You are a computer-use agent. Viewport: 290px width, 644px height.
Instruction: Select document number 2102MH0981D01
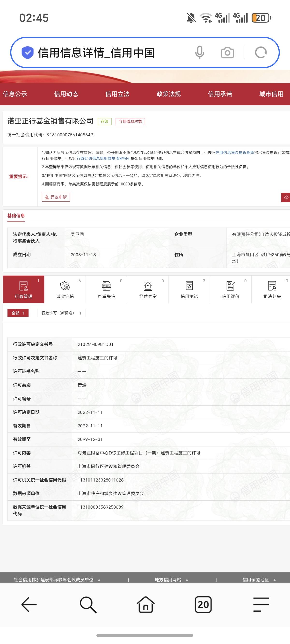tap(95, 344)
